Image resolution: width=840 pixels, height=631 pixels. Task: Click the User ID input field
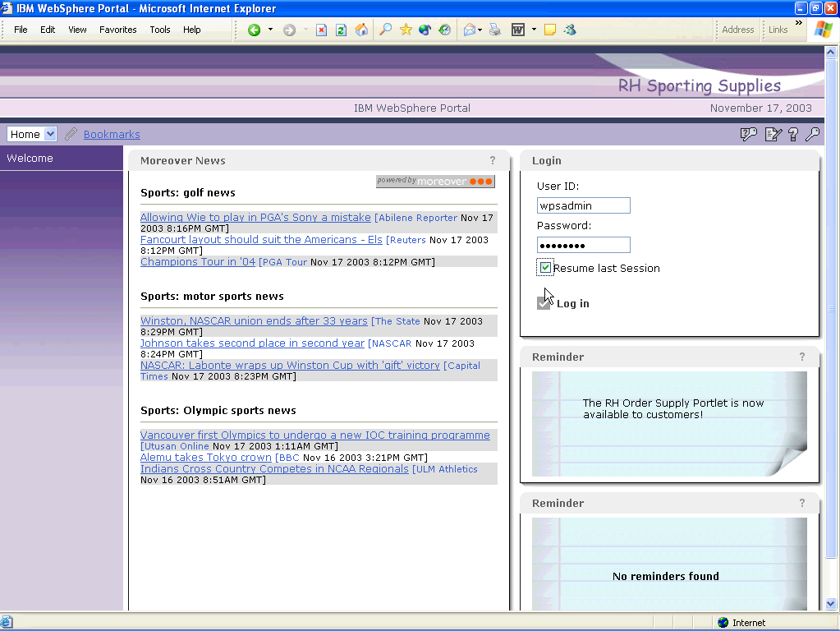coord(583,205)
